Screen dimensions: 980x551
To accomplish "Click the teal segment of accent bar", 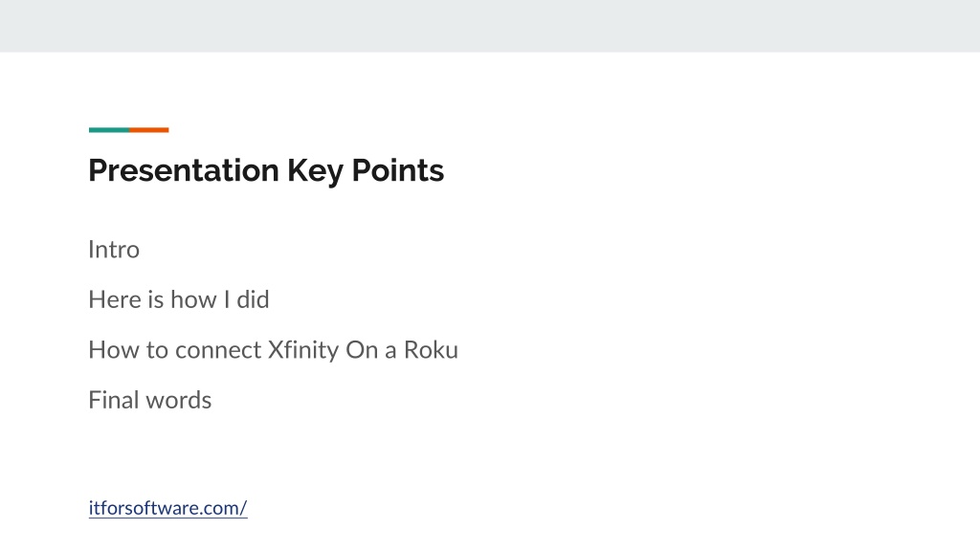I will point(109,130).
